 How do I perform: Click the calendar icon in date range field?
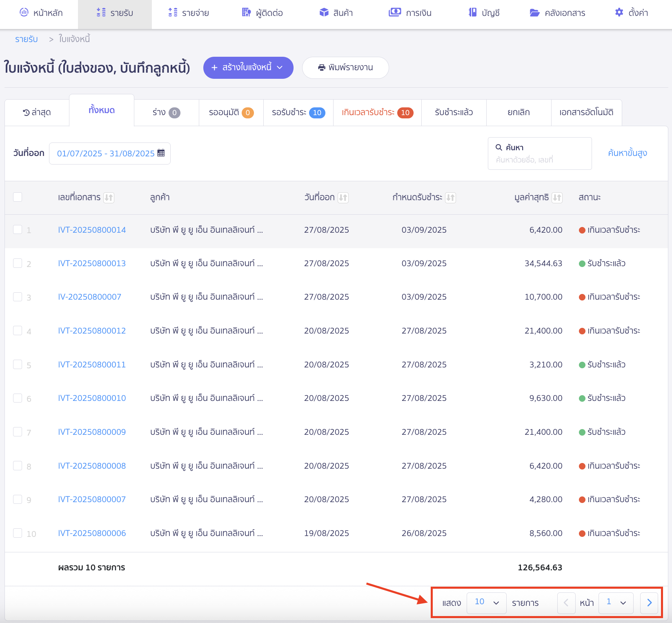tap(161, 153)
